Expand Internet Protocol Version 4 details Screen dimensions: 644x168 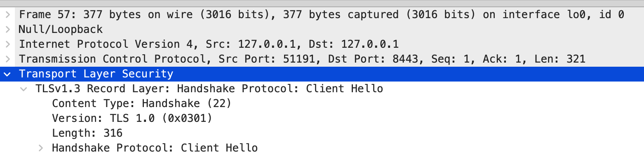[7, 44]
